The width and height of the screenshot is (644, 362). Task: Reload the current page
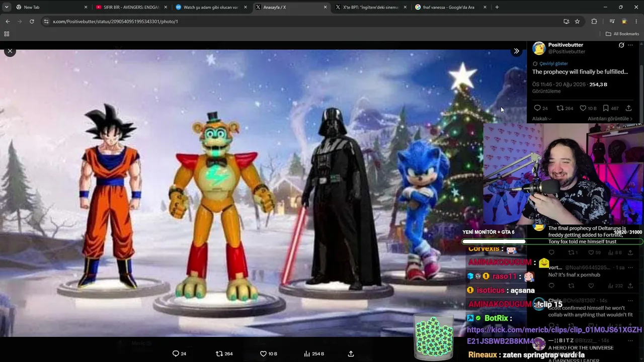[32, 22]
